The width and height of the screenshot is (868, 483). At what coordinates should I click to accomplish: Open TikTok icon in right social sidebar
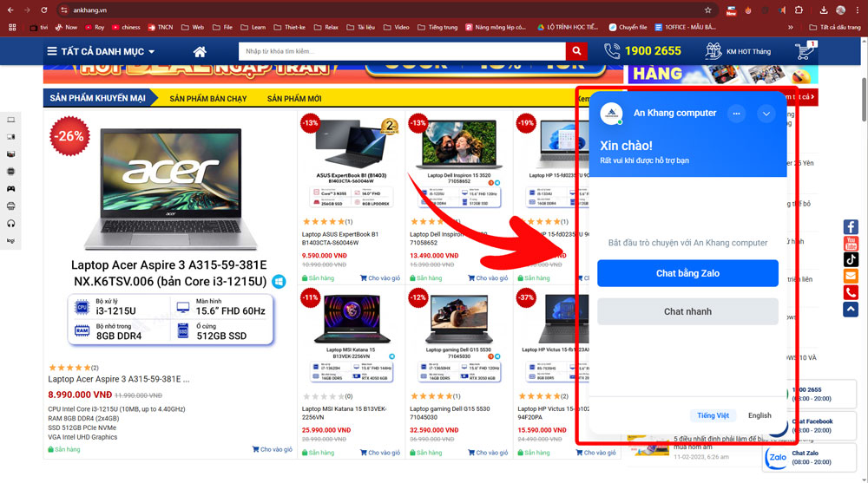tap(851, 259)
